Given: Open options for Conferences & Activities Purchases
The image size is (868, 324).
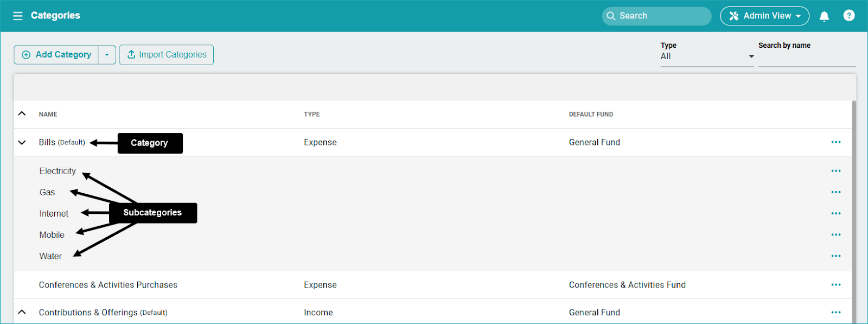Looking at the screenshot, I should (836, 285).
